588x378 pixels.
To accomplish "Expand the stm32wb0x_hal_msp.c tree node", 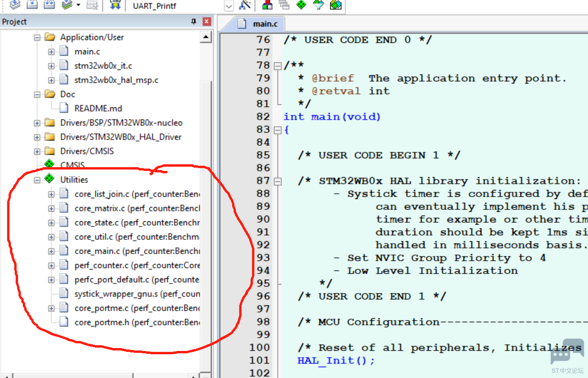I will [x=51, y=80].
